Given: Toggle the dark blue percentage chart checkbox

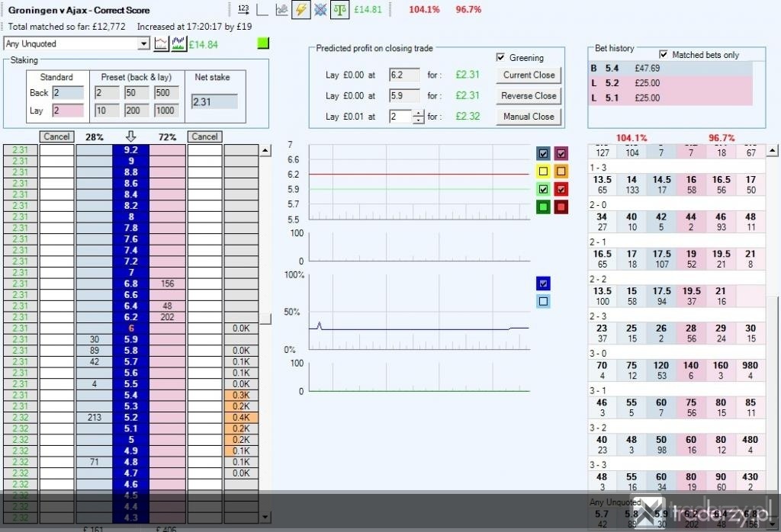Looking at the screenshot, I should click(543, 284).
